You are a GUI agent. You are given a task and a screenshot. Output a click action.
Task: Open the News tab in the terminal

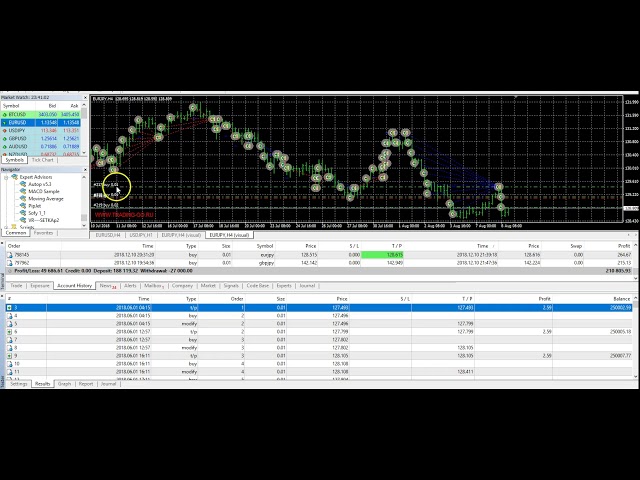click(106, 286)
